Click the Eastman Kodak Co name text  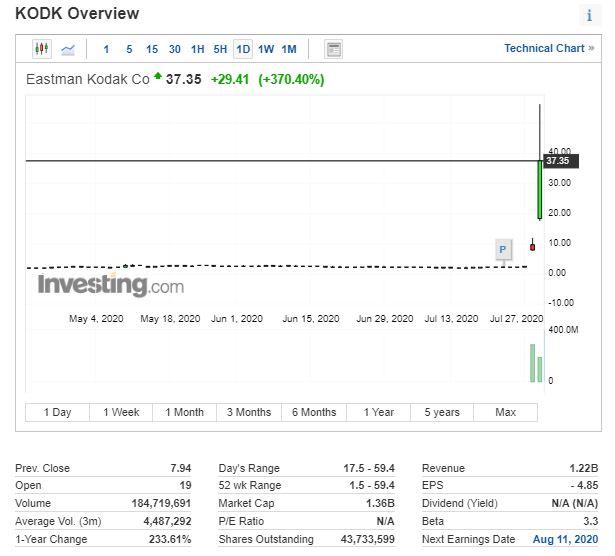click(88, 79)
